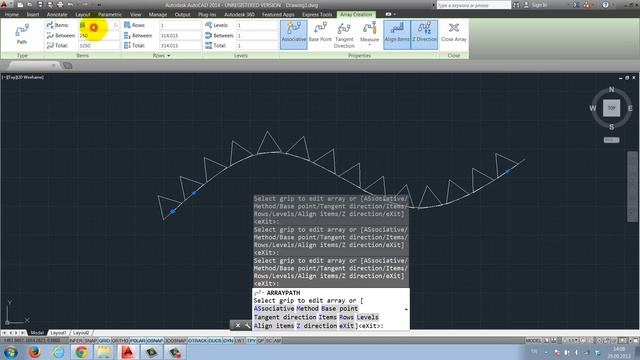Edit the Items Between distance field
640x360 pixels.
tap(100, 36)
